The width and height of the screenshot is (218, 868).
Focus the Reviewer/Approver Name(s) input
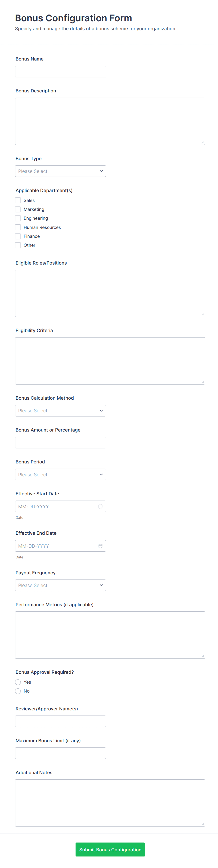click(x=60, y=721)
